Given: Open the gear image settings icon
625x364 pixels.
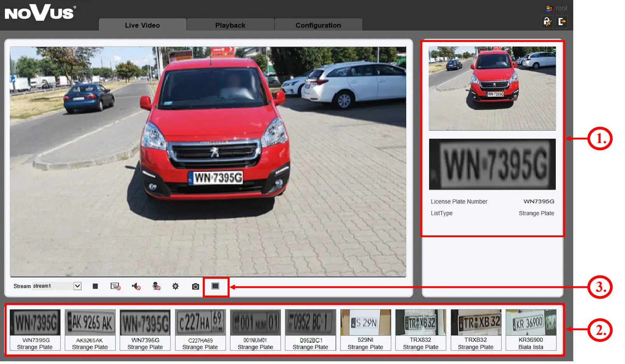Looking at the screenshot, I should click(x=176, y=286).
